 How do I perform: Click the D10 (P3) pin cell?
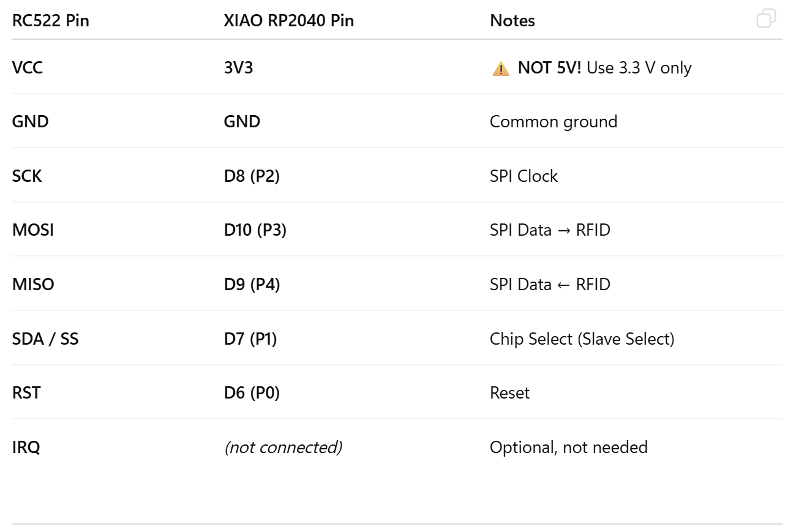pos(255,230)
